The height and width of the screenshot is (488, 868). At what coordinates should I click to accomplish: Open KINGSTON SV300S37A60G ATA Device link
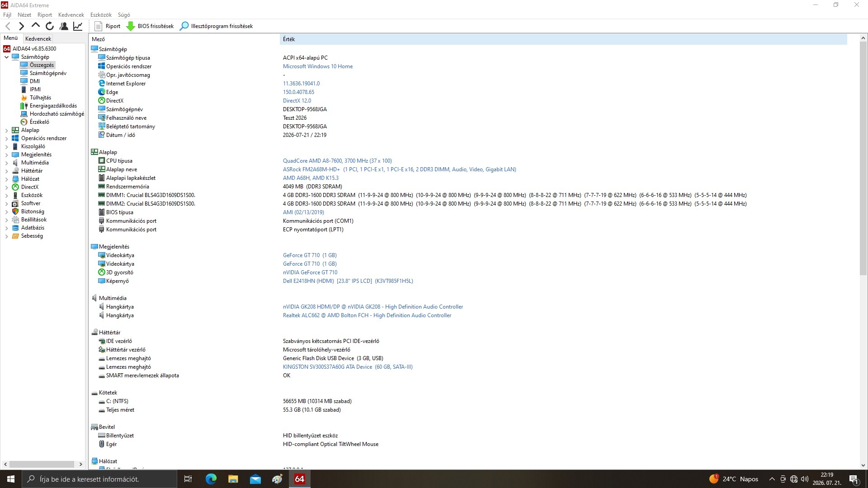tap(348, 367)
